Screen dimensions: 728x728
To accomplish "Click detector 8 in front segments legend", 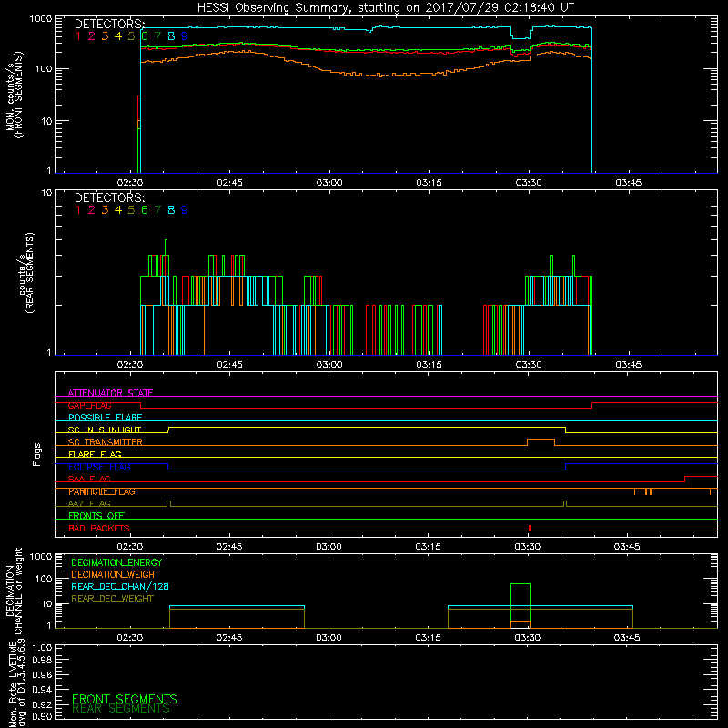I will click(171, 35).
